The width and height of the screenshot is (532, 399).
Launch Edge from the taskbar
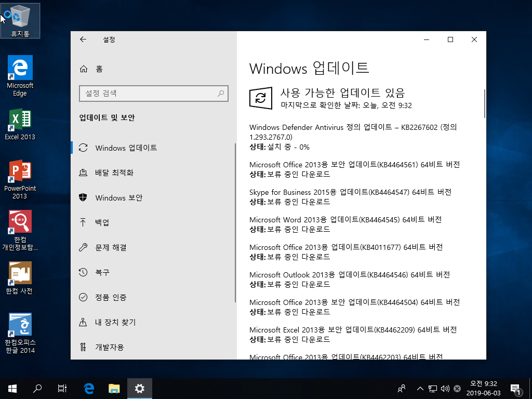[89, 389]
